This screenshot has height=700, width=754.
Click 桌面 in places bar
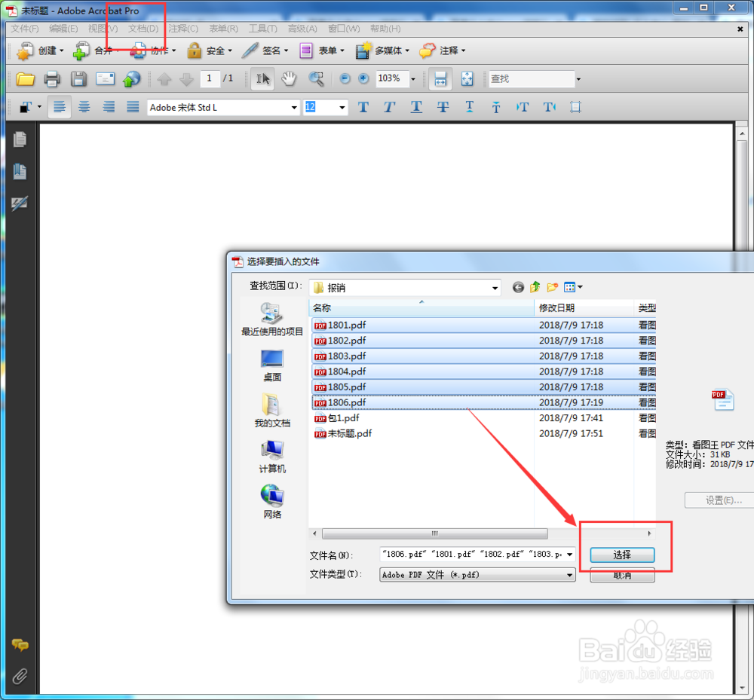coord(272,365)
